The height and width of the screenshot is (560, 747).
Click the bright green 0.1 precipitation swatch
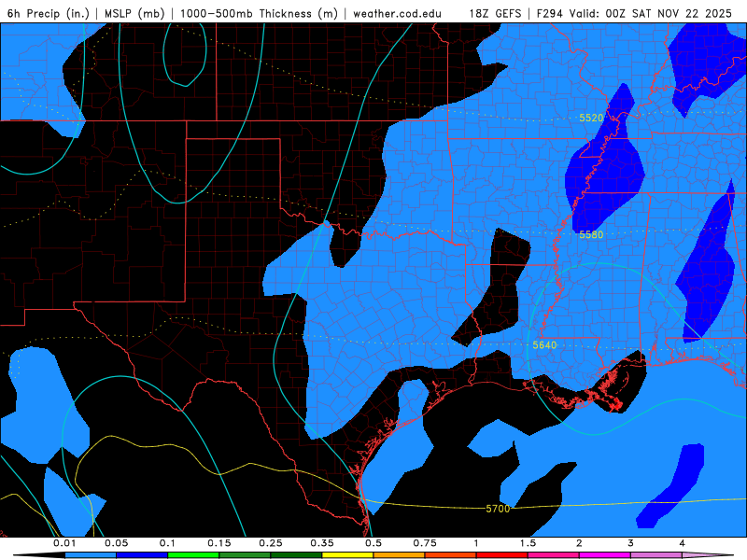pyautogui.click(x=193, y=555)
